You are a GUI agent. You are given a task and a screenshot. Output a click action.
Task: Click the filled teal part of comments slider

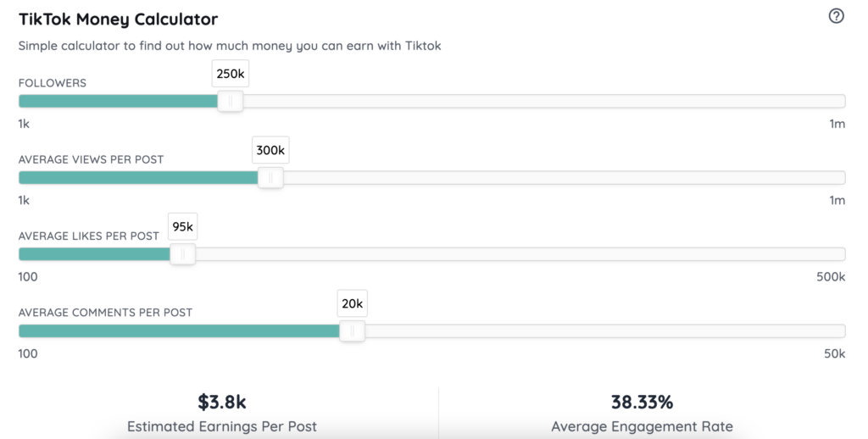point(179,331)
